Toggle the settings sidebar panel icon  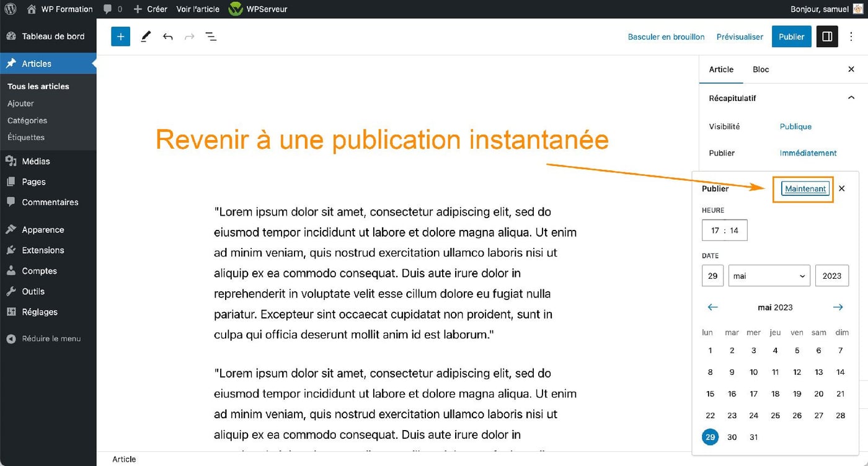827,36
